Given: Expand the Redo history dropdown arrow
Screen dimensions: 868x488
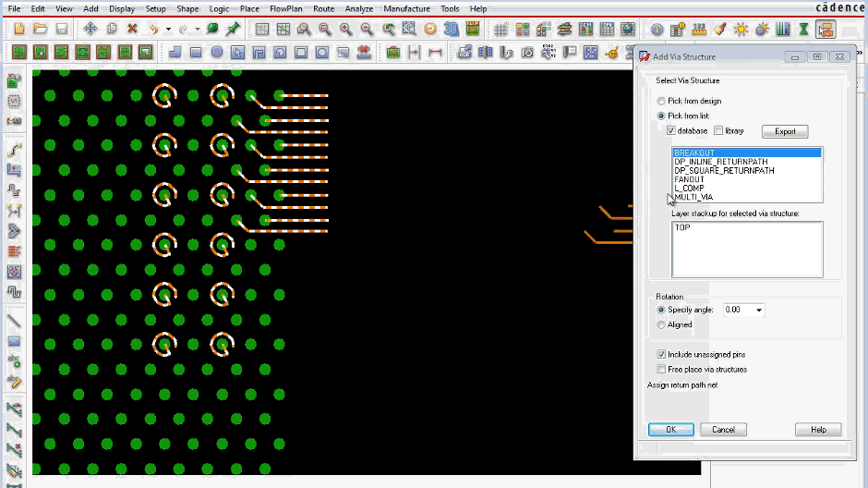Looking at the screenshot, I should [x=197, y=29].
